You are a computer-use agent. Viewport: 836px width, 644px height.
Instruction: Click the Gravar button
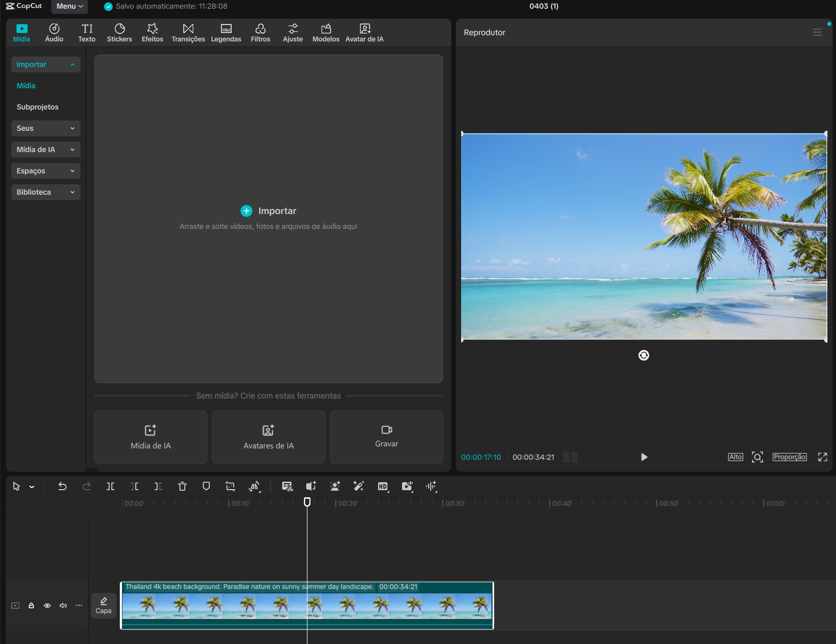pos(386,436)
